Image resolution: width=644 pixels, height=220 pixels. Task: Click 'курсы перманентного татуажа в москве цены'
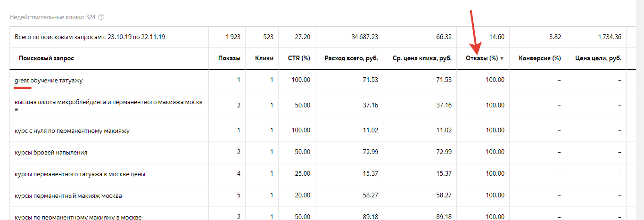click(x=80, y=174)
